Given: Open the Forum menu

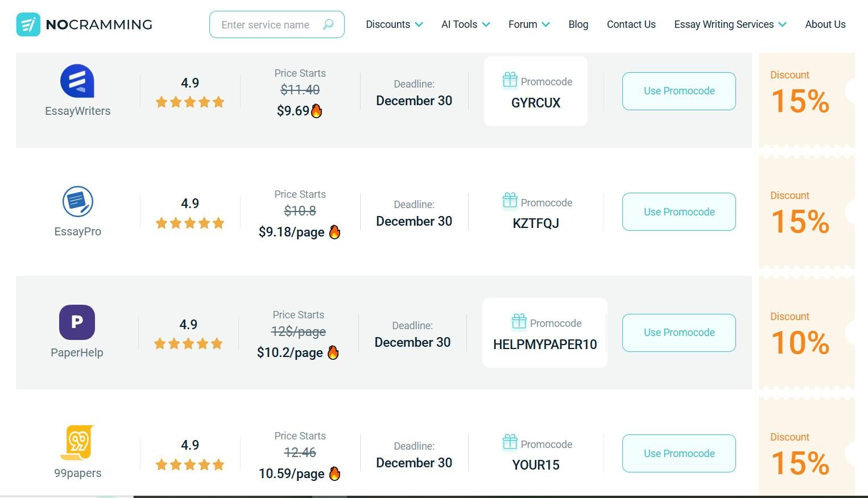Looking at the screenshot, I should click(x=528, y=24).
